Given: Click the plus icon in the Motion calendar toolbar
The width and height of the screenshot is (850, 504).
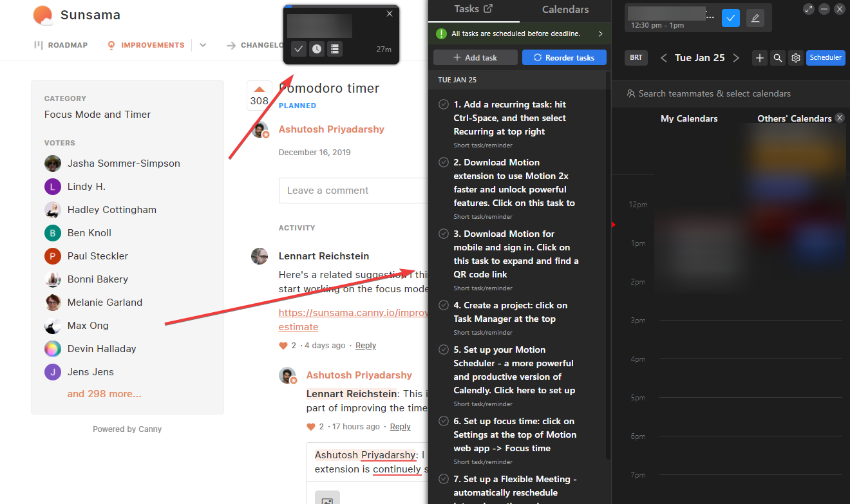Looking at the screenshot, I should click(760, 58).
